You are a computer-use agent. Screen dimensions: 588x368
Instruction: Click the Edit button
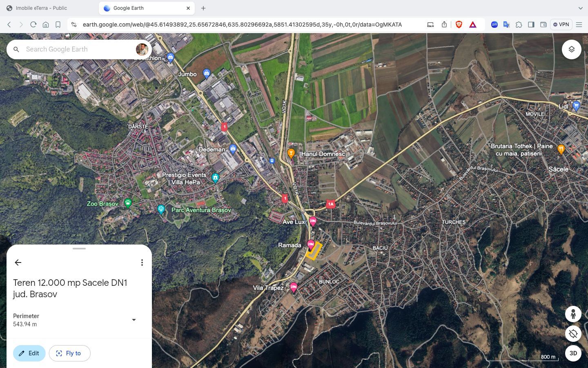29,353
